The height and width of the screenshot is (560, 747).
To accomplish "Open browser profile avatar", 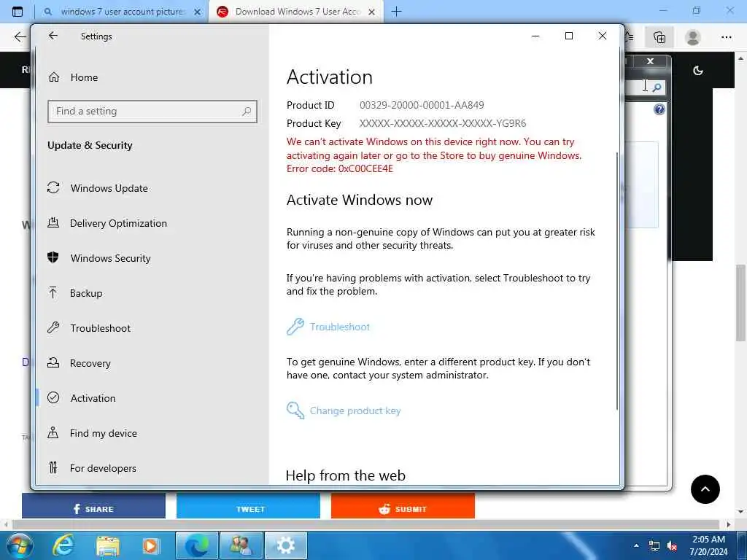I will pos(693,37).
